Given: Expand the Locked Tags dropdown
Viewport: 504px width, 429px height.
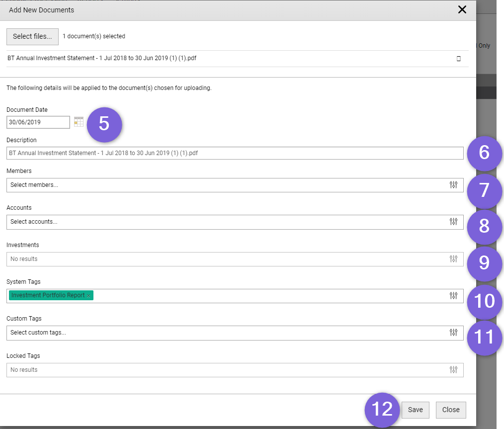Looking at the screenshot, I should 235,370.
